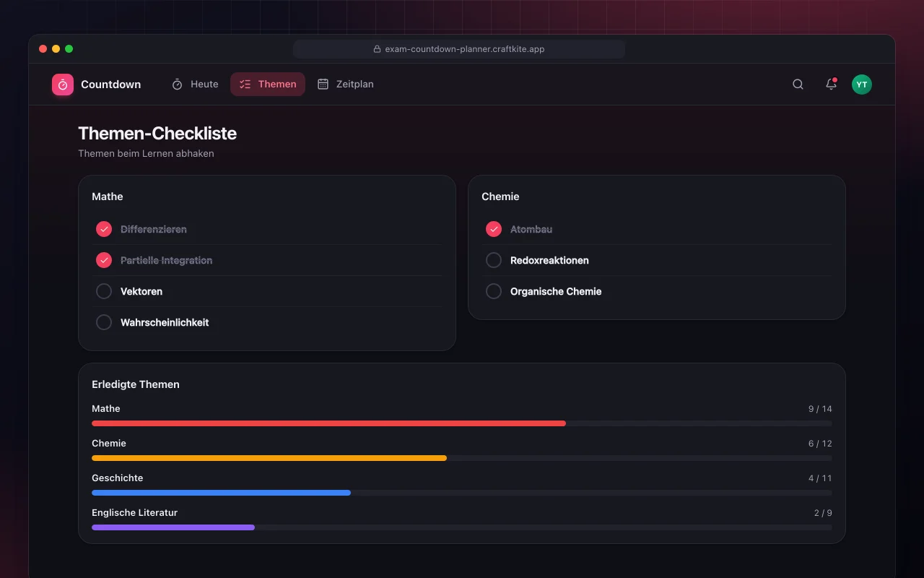
Task: Click the browser URL address field
Action: tap(459, 49)
